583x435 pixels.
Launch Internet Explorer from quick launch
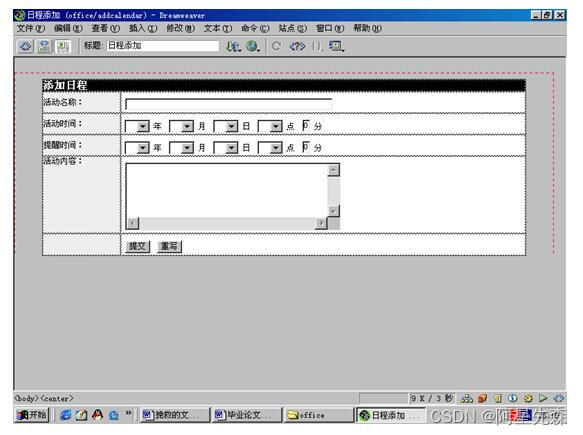[66, 415]
